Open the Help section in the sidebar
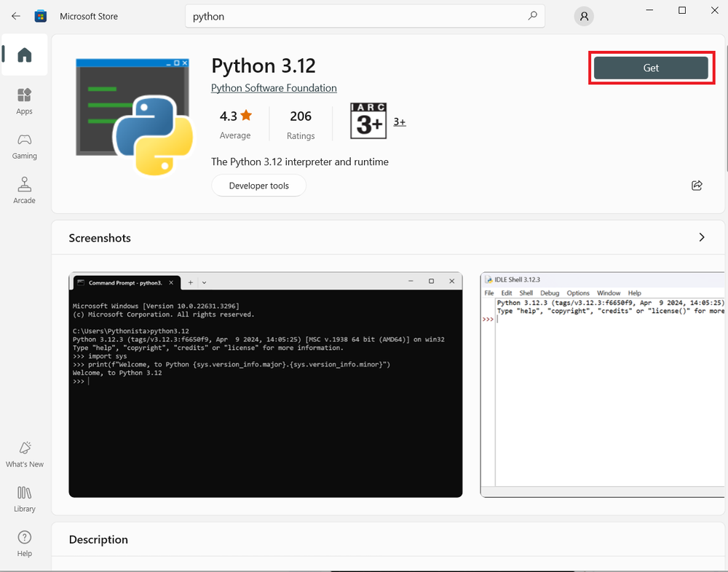Viewport: 728px width, 572px height. [24, 543]
